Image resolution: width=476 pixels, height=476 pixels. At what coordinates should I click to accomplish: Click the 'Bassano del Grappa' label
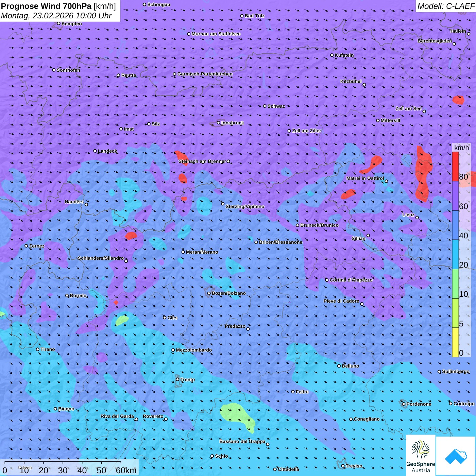tap(242, 441)
